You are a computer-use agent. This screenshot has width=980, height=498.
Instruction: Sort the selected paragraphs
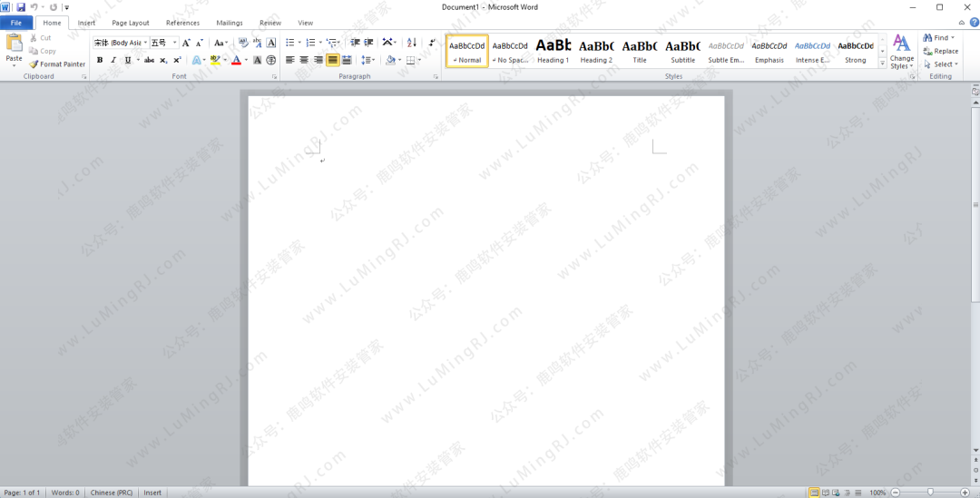(411, 43)
